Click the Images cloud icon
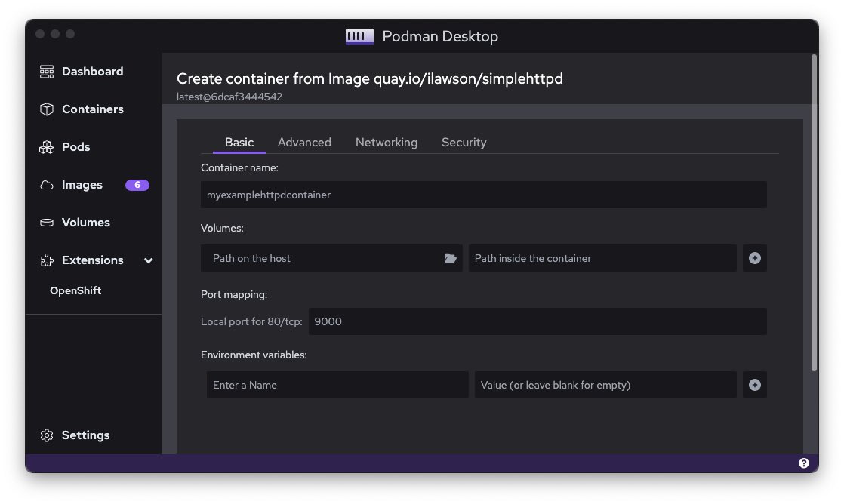The width and height of the screenshot is (844, 504). tap(47, 185)
